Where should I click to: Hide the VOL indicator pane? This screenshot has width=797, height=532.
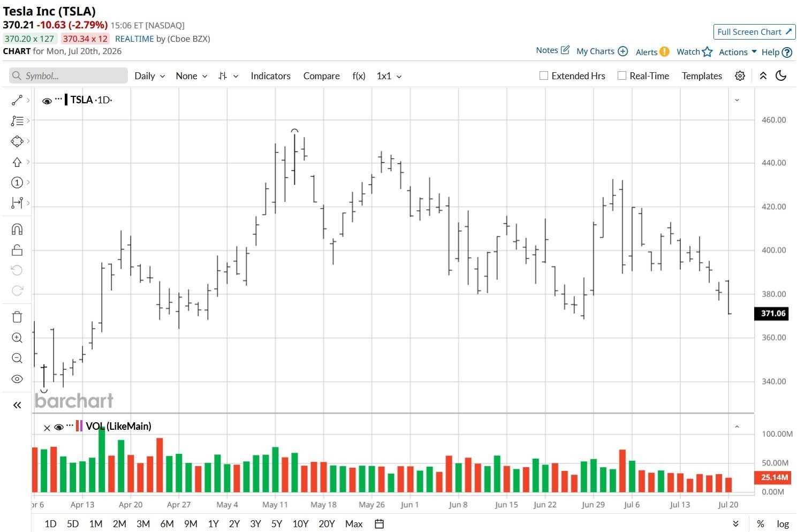59,427
